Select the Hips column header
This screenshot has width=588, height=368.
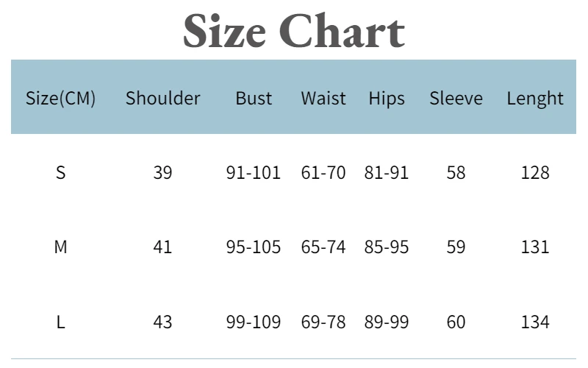pos(387,99)
